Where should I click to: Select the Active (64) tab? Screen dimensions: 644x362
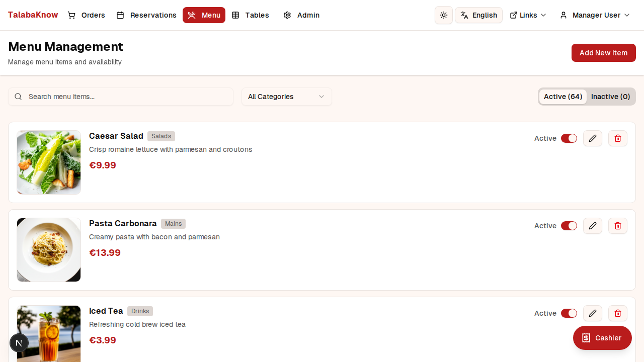click(x=563, y=97)
